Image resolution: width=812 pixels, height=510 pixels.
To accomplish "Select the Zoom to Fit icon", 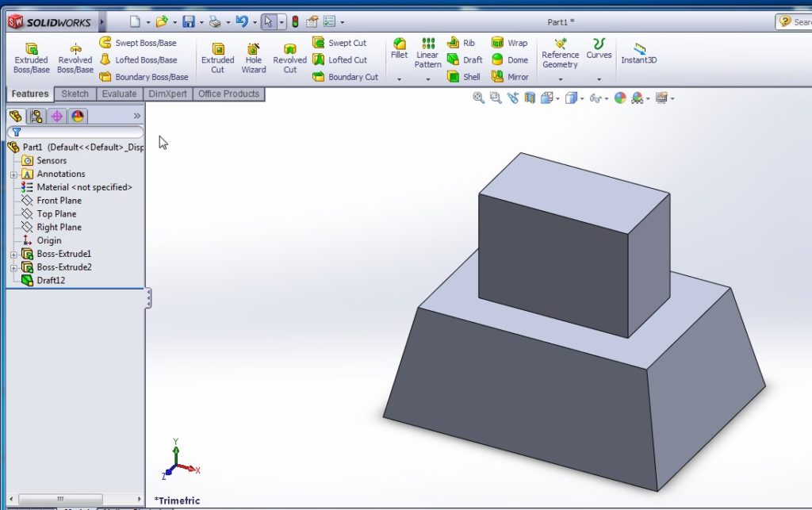I will [x=477, y=98].
